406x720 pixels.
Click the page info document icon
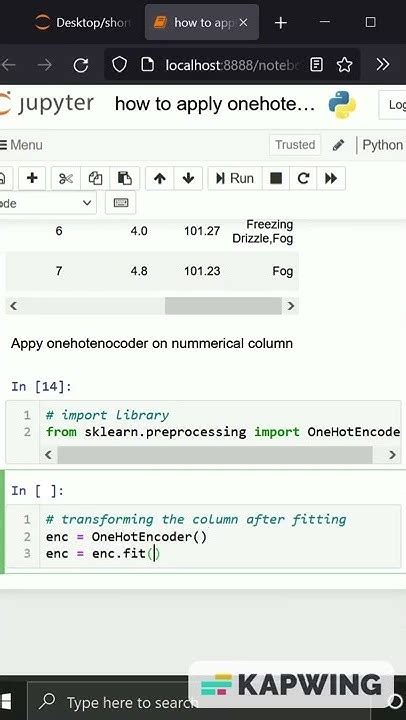(x=147, y=65)
